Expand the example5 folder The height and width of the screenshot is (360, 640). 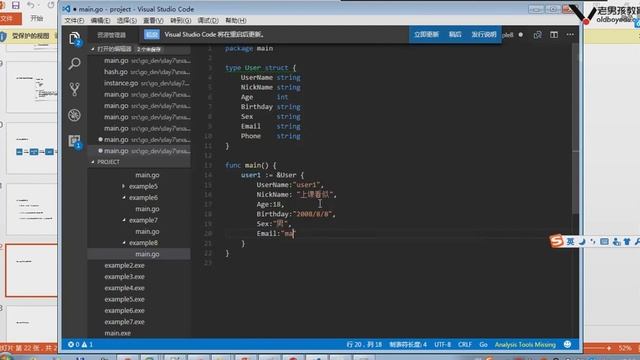[139, 186]
